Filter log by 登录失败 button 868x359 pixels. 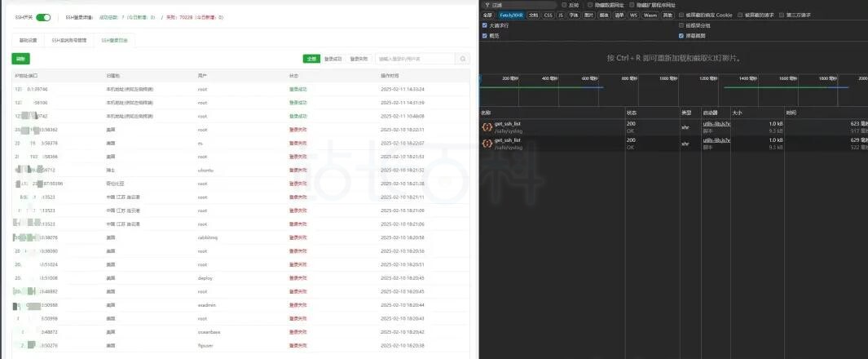click(x=359, y=59)
